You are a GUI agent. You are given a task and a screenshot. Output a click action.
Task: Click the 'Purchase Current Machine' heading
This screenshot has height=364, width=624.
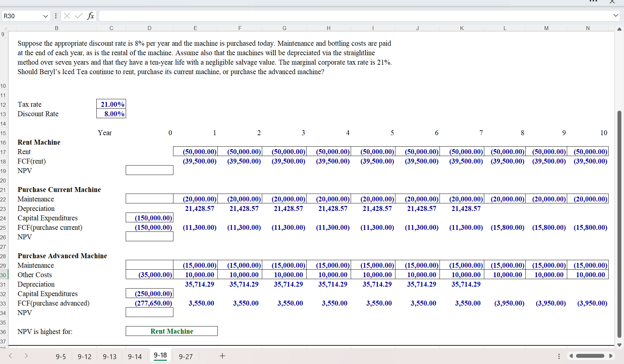tap(59, 190)
